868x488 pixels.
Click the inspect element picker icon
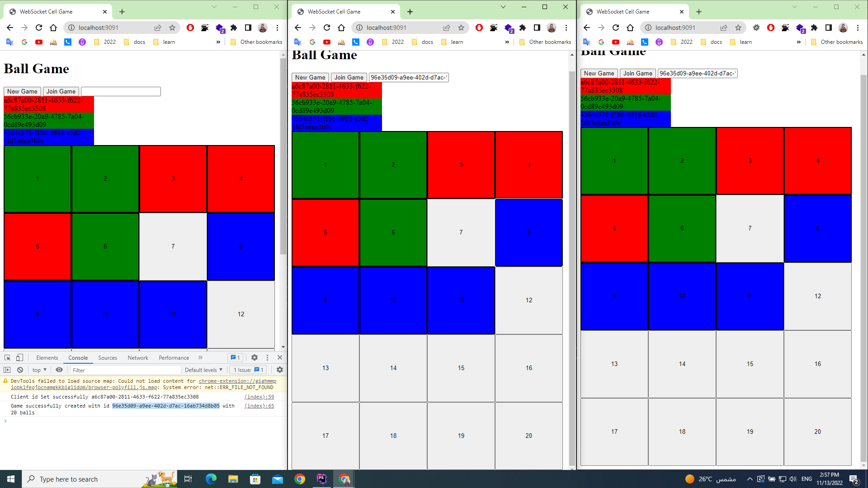point(8,357)
